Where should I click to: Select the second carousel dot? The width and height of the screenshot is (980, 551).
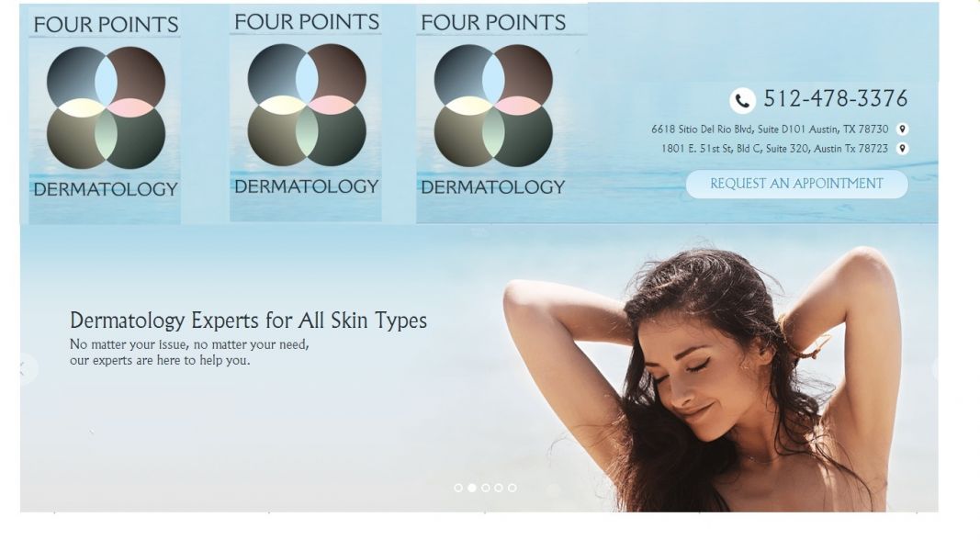point(472,488)
